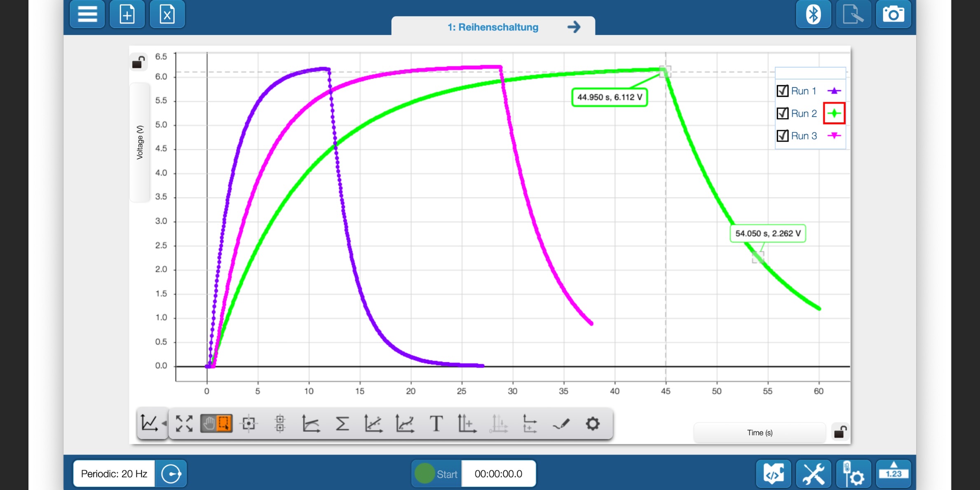This screenshot has height=490, width=980.
Task: Click the Periodic: 20 Hz sampling button
Action: [114, 474]
